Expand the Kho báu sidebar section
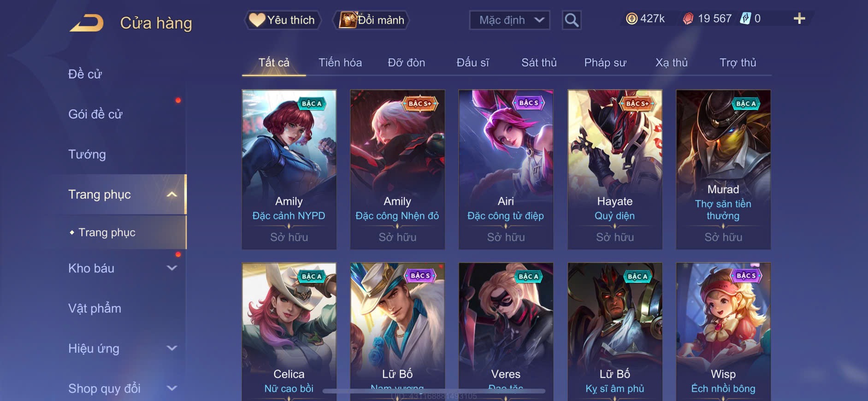This screenshot has height=401, width=868. 171,268
